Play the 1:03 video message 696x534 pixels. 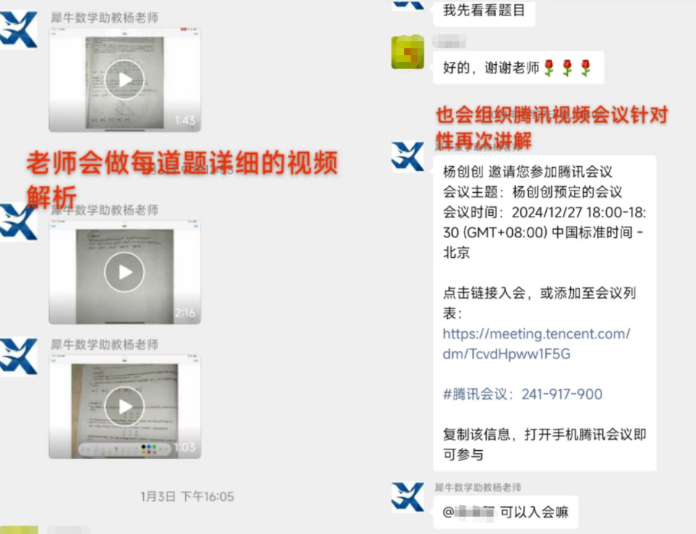[124, 406]
